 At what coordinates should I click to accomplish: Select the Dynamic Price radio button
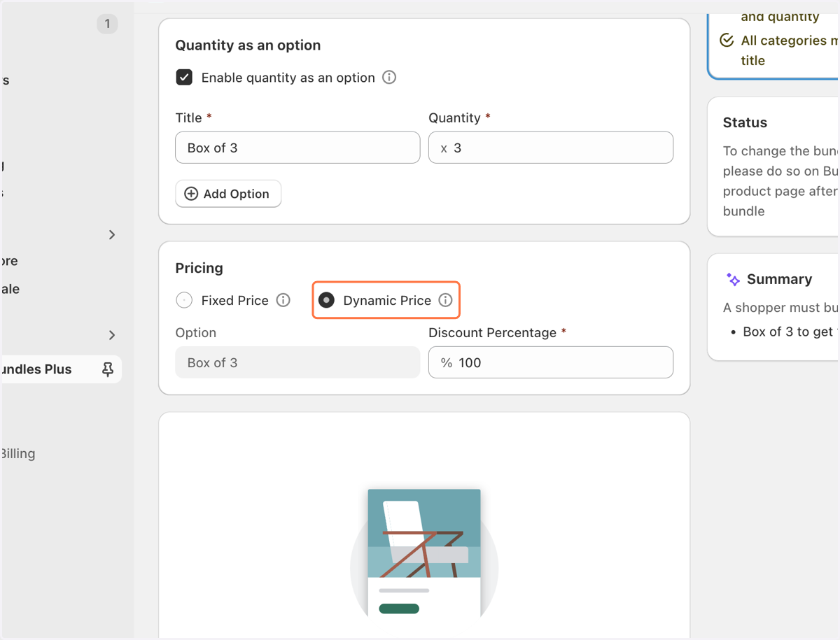[x=326, y=300]
